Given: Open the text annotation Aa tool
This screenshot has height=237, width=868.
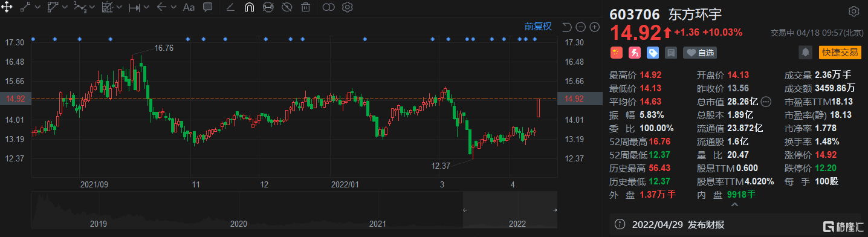Looking at the screenshot, I should coord(189,7).
